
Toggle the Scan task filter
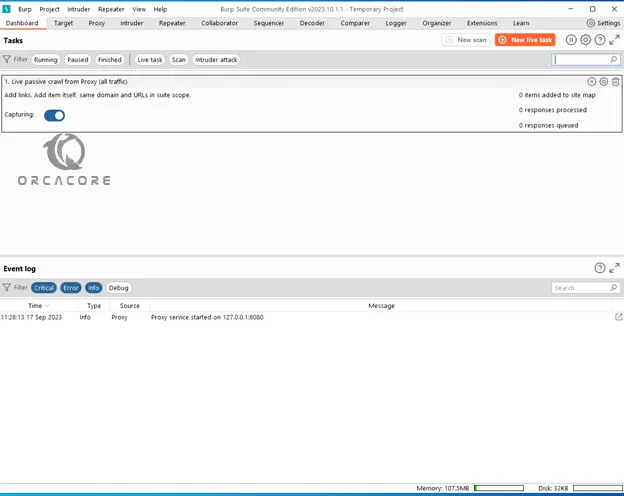(178, 60)
